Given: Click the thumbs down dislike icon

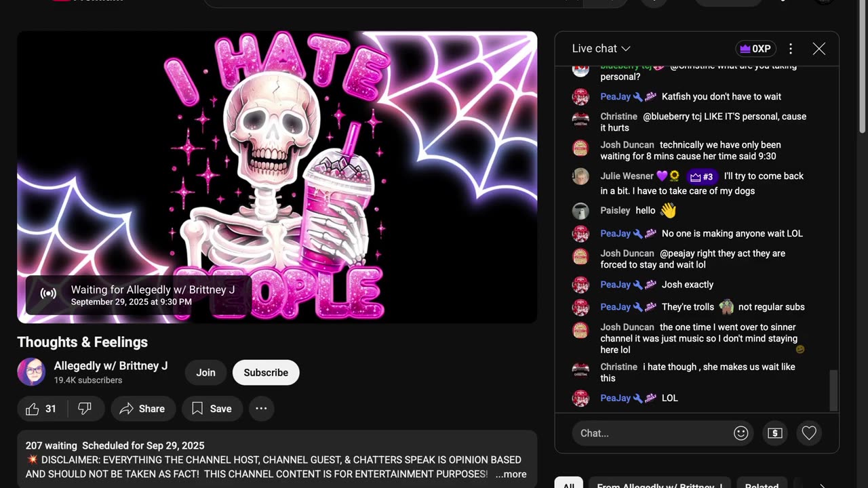Looking at the screenshot, I should pyautogui.click(x=85, y=409).
